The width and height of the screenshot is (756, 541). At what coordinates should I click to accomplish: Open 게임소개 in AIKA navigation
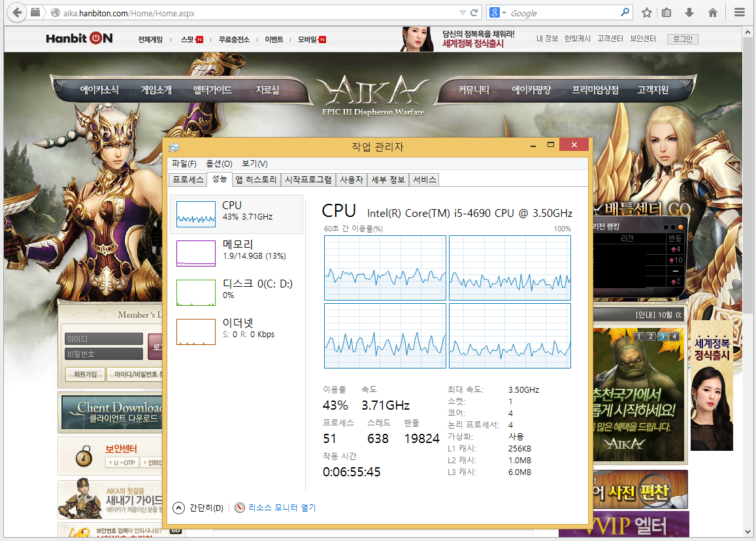[x=156, y=90]
